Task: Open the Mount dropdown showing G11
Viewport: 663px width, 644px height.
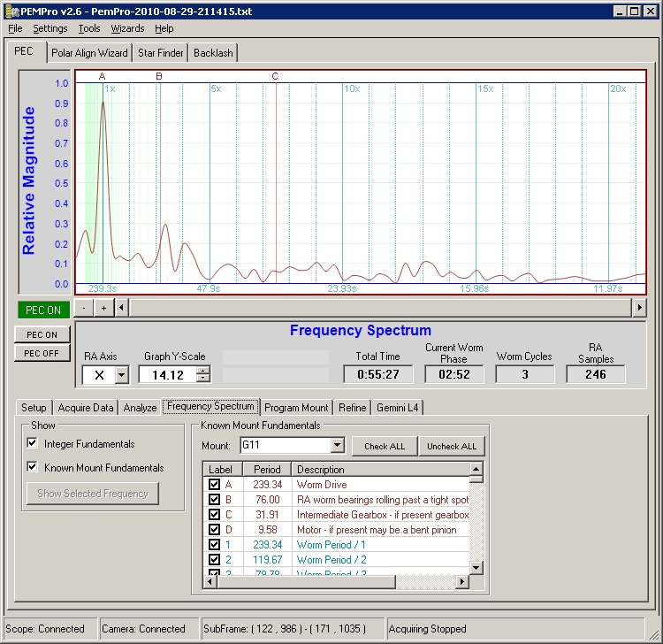Action: (x=337, y=445)
